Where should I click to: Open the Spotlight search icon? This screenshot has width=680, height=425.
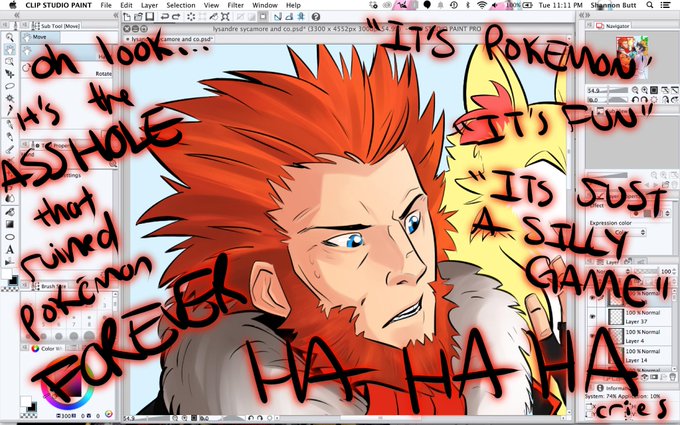649,5
